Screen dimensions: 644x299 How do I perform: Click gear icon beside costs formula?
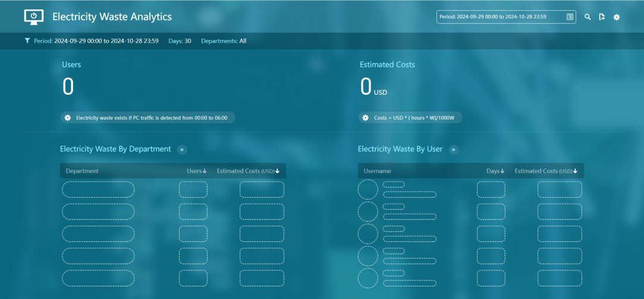pyautogui.click(x=366, y=118)
